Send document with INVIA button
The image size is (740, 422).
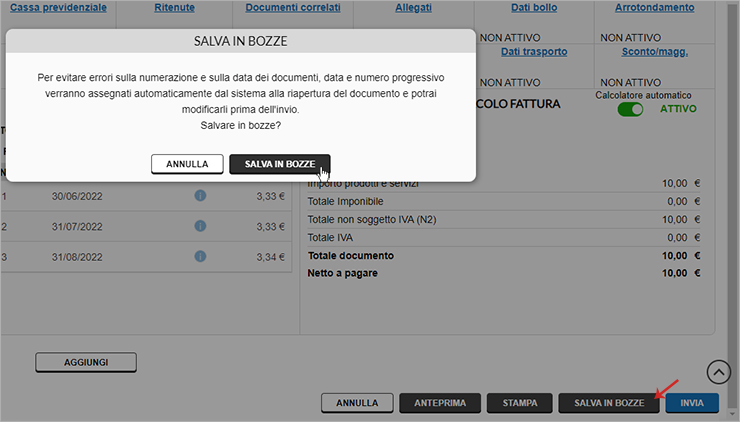692,403
